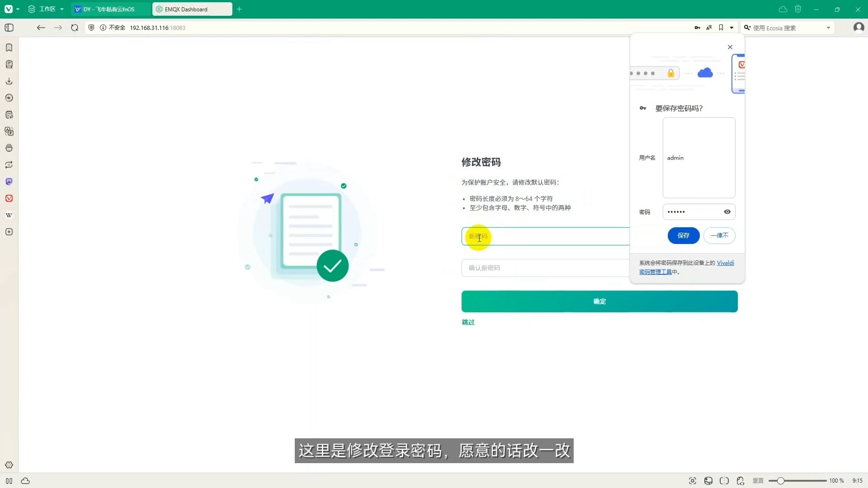The width and height of the screenshot is (868, 488).
Task: Add a new web panel with the plus icon
Action: [x=9, y=231]
